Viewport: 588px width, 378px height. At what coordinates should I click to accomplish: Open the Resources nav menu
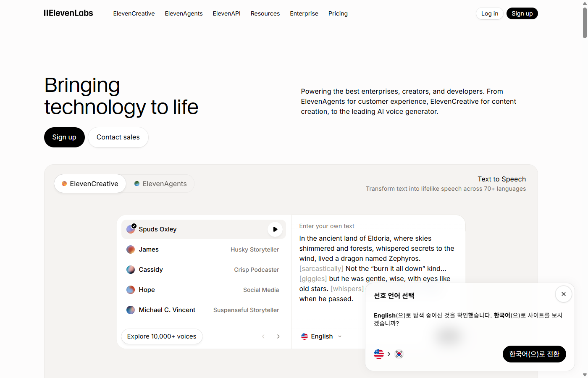[265, 13]
